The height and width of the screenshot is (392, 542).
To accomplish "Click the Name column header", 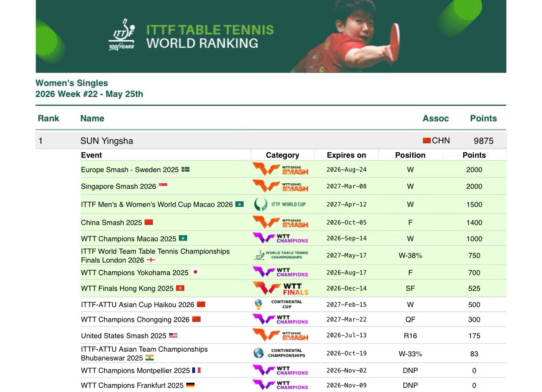I will click(92, 118).
